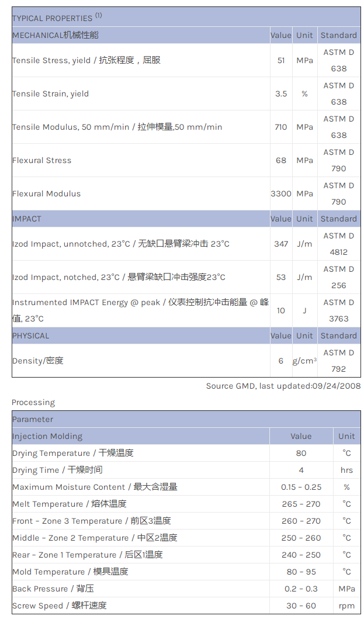This screenshot has height=626, width=364.
Task: Click the PHYSICAL section header
Action: (31, 336)
